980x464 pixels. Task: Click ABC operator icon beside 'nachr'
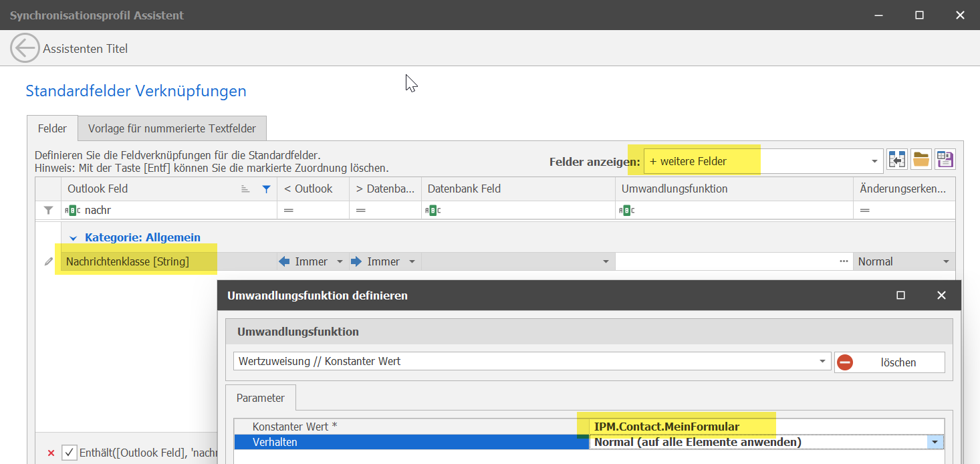pyautogui.click(x=72, y=210)
